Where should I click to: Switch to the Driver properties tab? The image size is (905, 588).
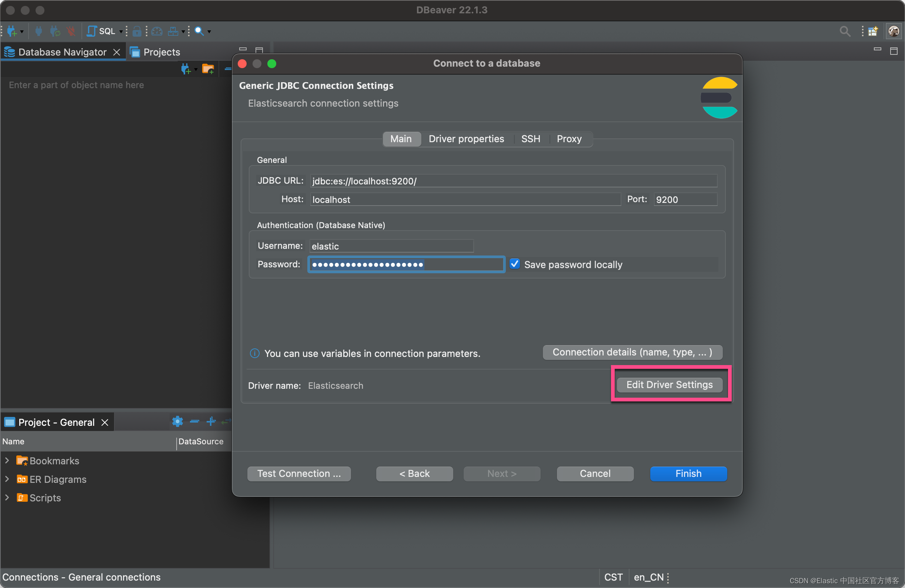tap(466, 139)
